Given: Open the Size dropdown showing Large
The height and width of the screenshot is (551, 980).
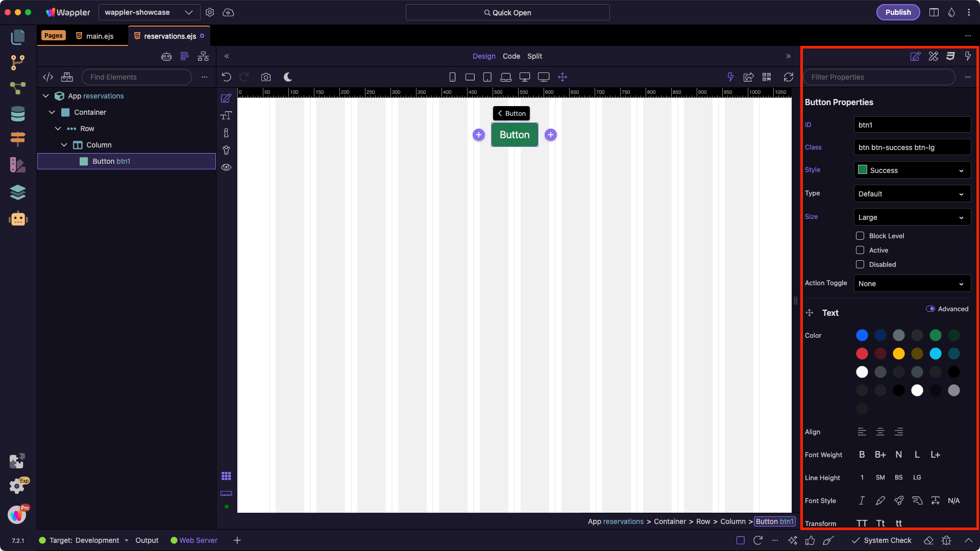Looking at the screenshot, I should [912, 217].
